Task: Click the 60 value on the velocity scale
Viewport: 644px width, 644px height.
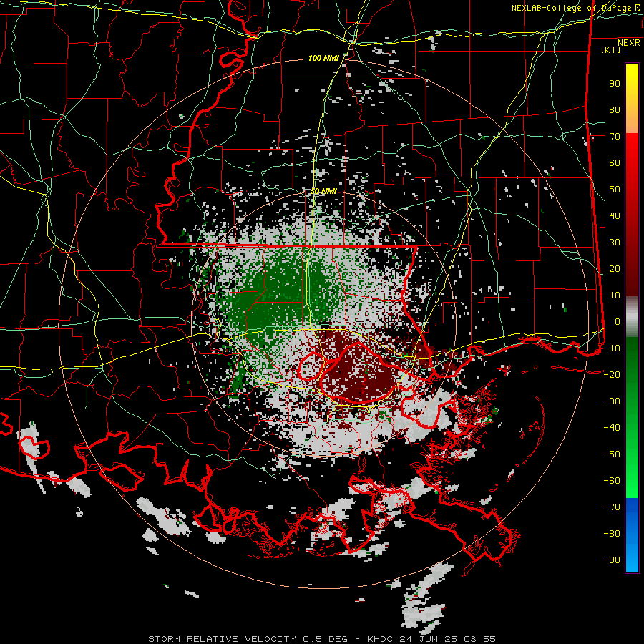Action: tap(615, 163)
